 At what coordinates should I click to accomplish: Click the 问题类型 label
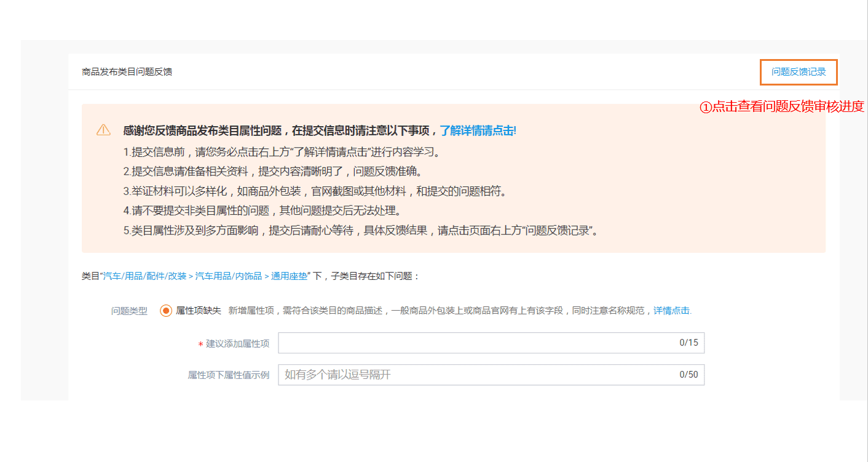click(x=129, y=311)
